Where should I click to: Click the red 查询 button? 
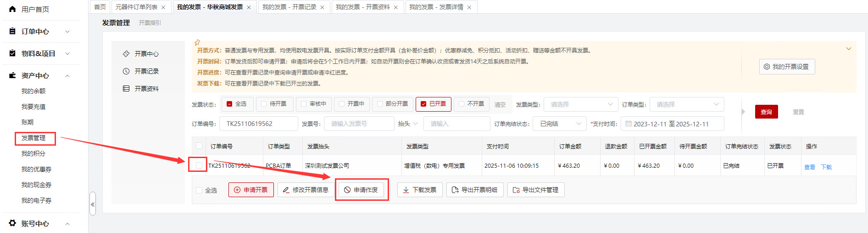coord(766,112)
